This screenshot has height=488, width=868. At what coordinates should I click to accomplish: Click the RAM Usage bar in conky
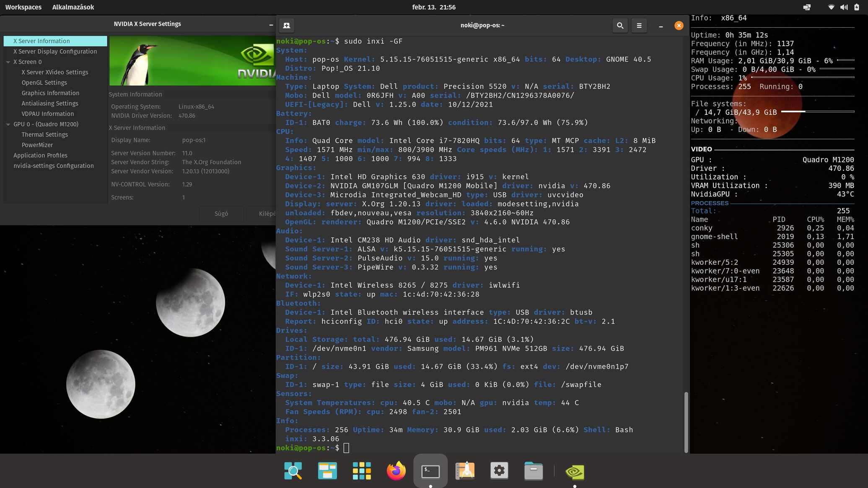[845, 60]
